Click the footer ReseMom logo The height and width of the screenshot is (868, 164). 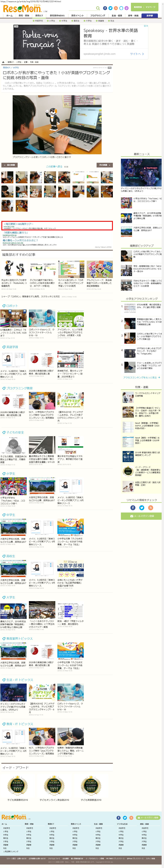point(14,817)
